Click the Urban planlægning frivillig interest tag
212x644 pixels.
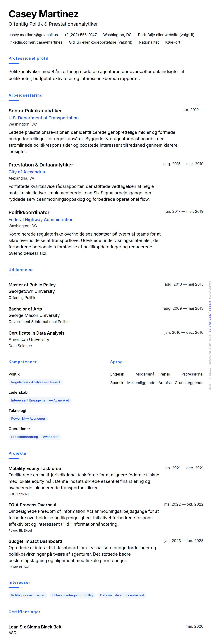72,595
